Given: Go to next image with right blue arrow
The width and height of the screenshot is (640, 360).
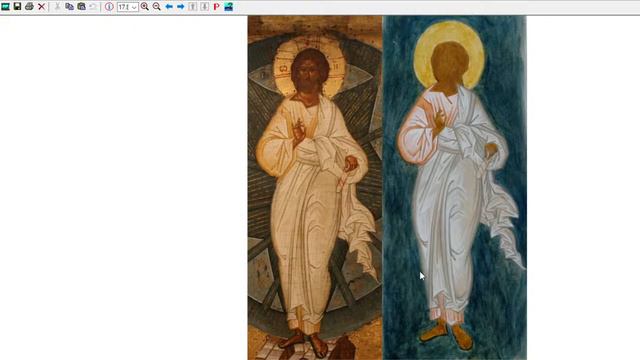Looking at the screenshot, I should coord(180,7).
